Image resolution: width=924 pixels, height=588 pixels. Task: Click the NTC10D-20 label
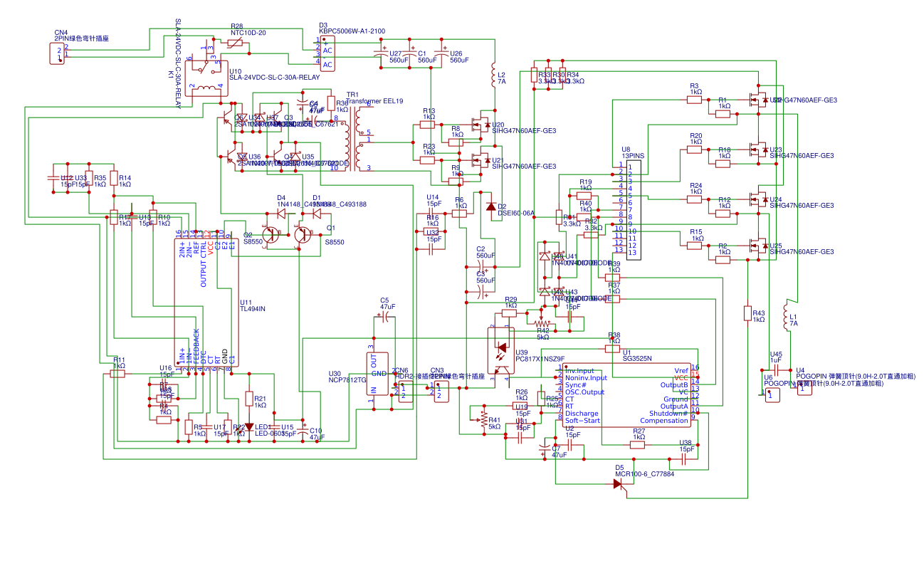coord(248,33)
